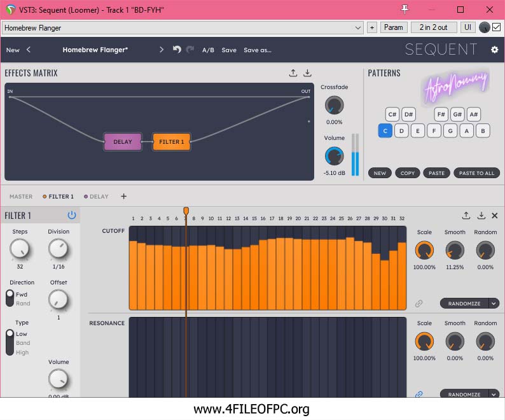This screenshot has width=505, height=420.
Task: Switch to the Delay tab
Action: (99, 197)
